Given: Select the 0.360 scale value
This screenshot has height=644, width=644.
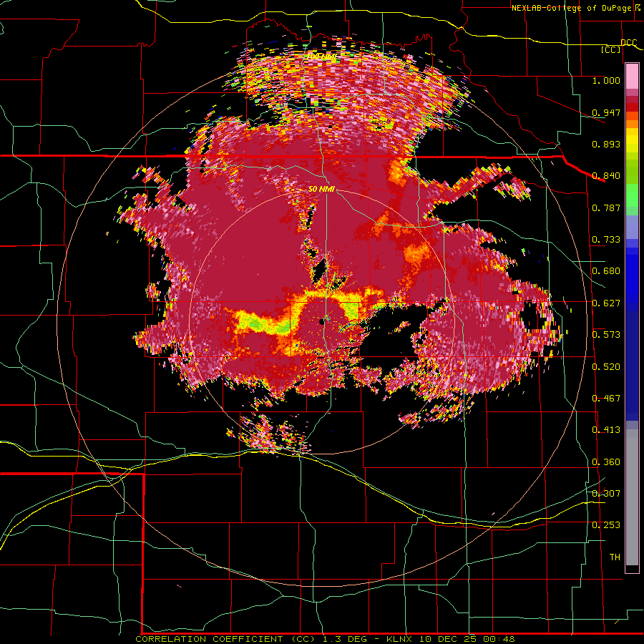Looking at the screenshot, I should tap(606, 462).
